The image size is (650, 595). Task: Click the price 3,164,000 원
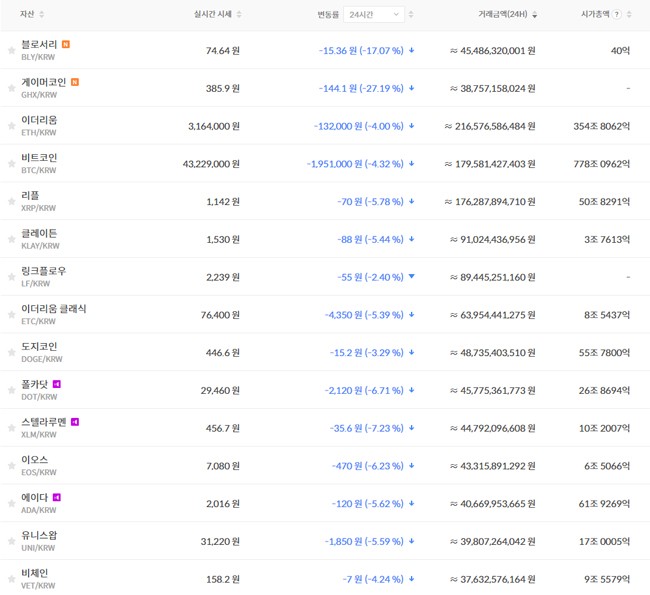[x=214, y=126]
